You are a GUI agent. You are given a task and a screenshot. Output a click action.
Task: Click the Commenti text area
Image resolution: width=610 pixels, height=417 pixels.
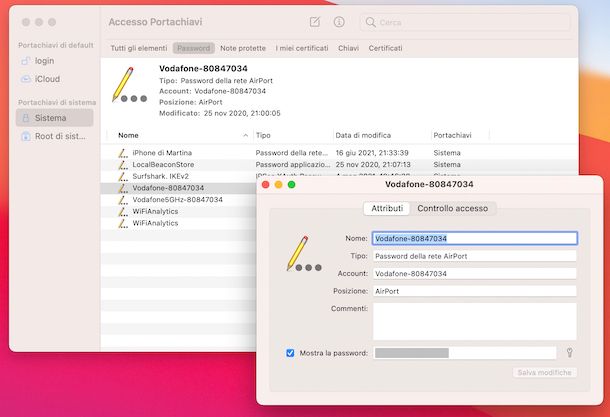[475, 322]
